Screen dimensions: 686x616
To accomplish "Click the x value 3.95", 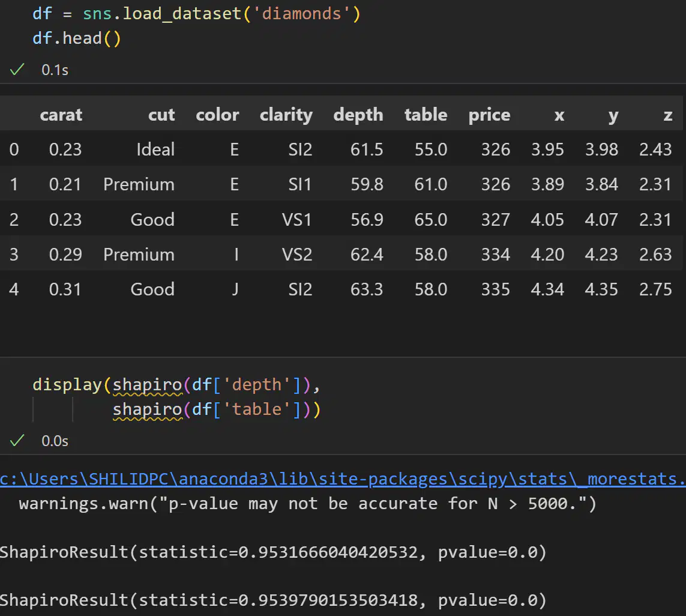I will coord(547,149).
